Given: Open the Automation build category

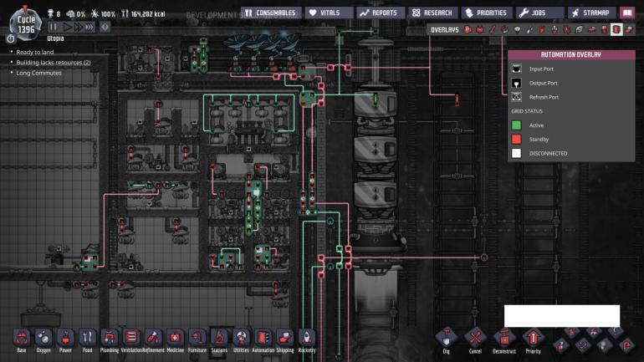Looking at the screenshot, I should (263, 339).
